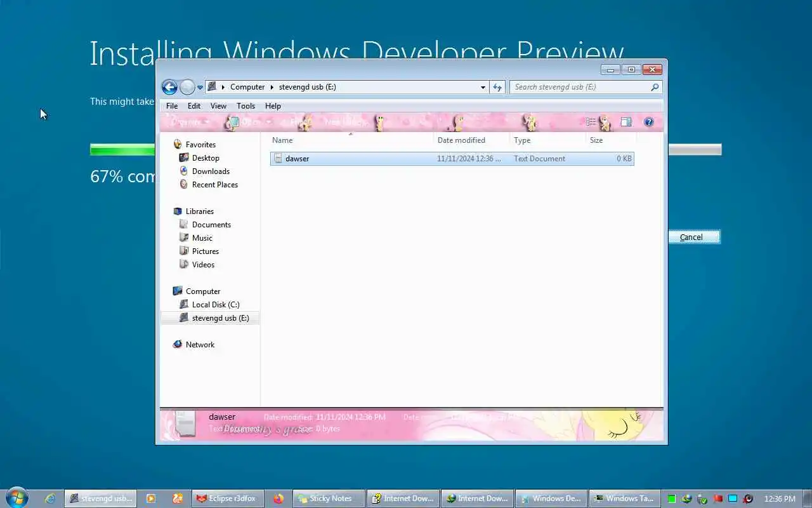
Task: Click the 12:36 PM taskbar clock
Action: click(780, 498)
